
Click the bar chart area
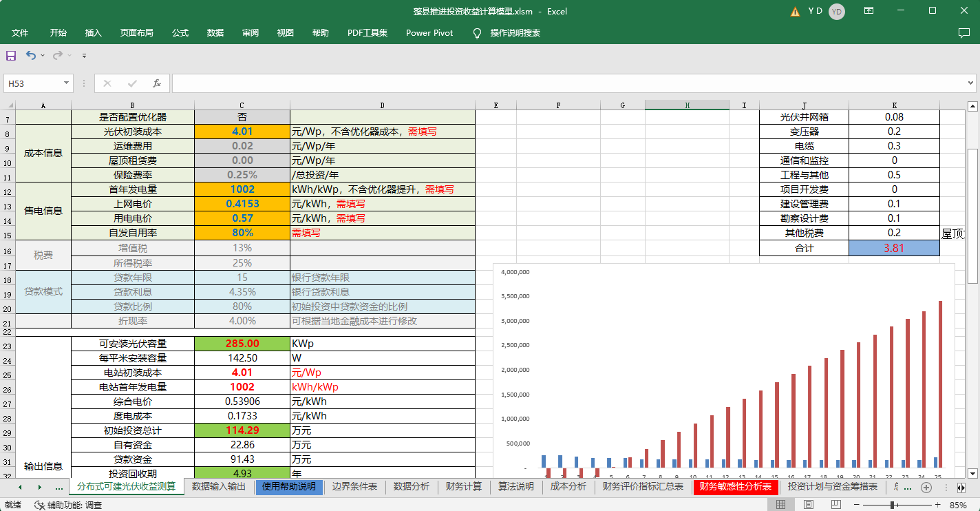(x=724, y=372)
